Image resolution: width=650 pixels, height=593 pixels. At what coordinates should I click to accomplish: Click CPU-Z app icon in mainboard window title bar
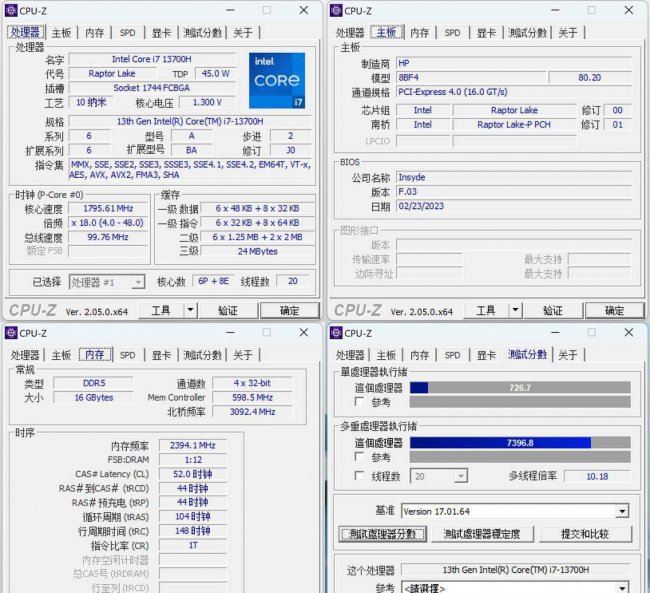click(336, 10)
